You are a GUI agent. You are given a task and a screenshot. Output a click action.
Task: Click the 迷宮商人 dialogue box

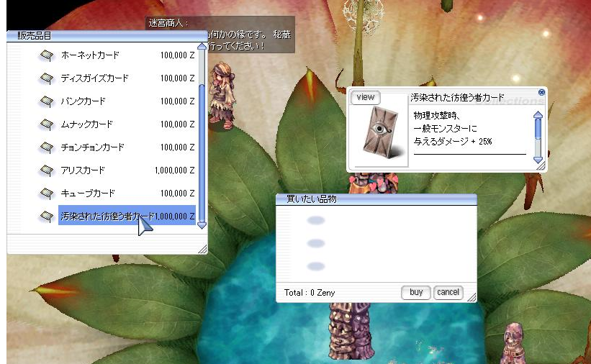point(220,35)
